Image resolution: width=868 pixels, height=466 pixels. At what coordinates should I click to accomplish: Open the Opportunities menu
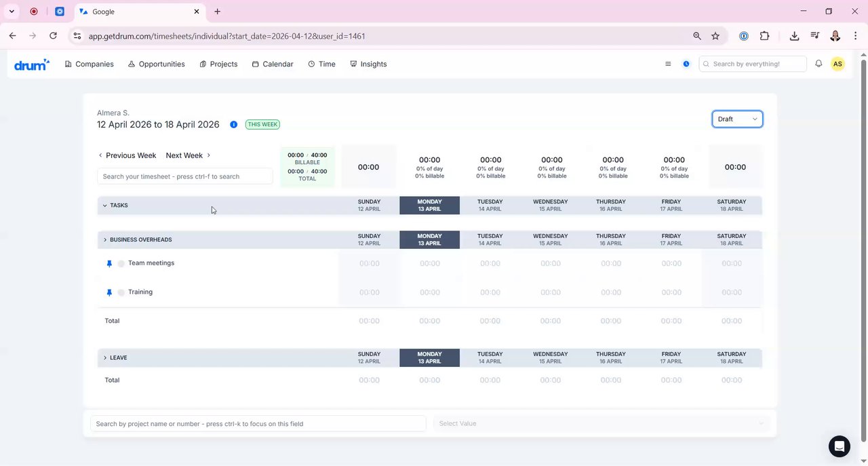coord(156,64)
